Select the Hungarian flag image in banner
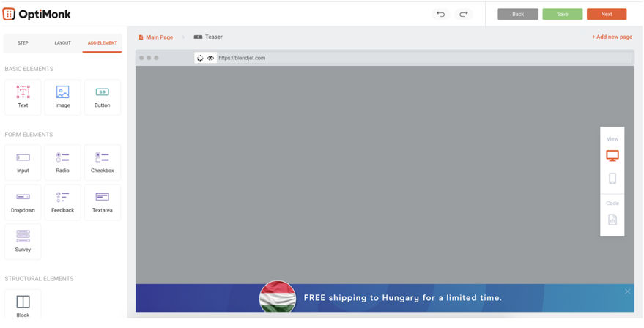The image size is (644, 328). pyautogui.click(x=278, y=297)
